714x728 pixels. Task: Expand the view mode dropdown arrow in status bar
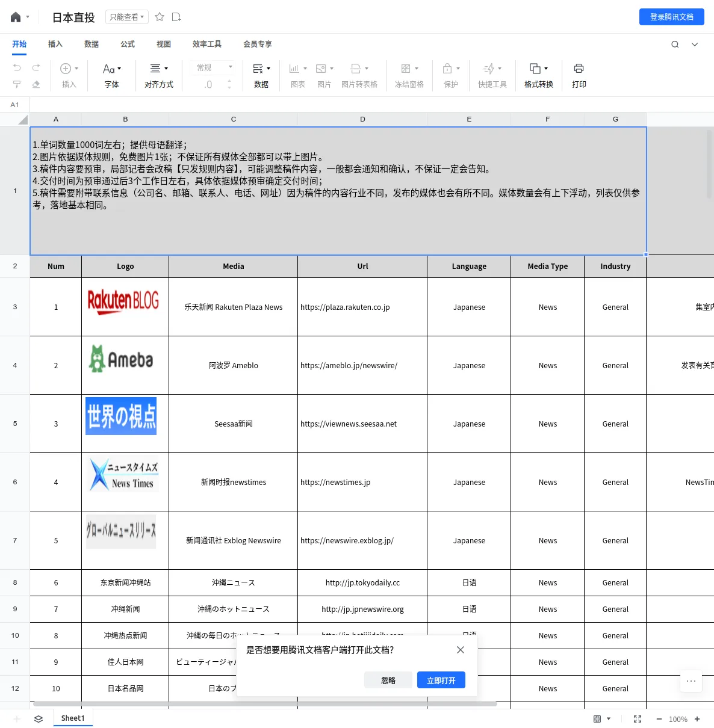pos(609,719)
